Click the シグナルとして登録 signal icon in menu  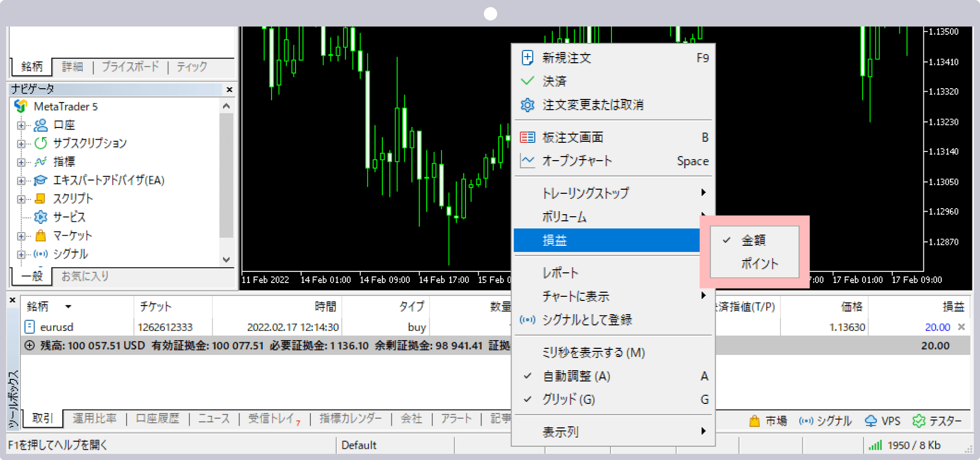pos(527,320)
